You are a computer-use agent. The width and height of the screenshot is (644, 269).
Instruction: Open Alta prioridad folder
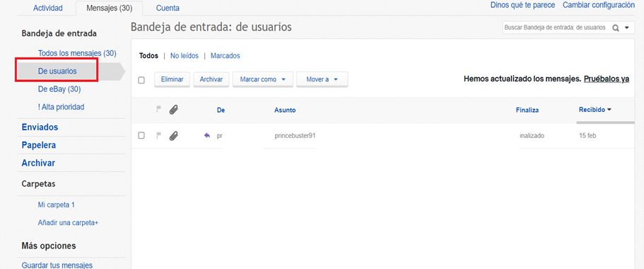[x=61, y=107]
